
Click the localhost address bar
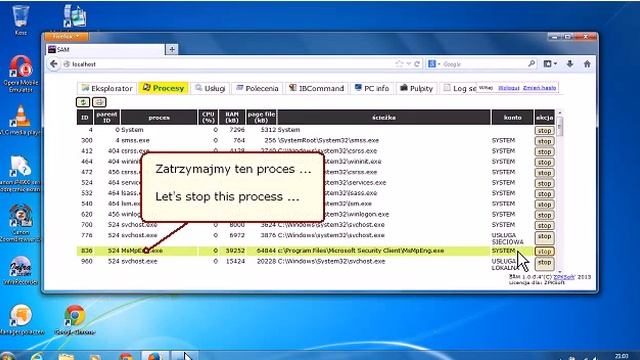[229, 64]
